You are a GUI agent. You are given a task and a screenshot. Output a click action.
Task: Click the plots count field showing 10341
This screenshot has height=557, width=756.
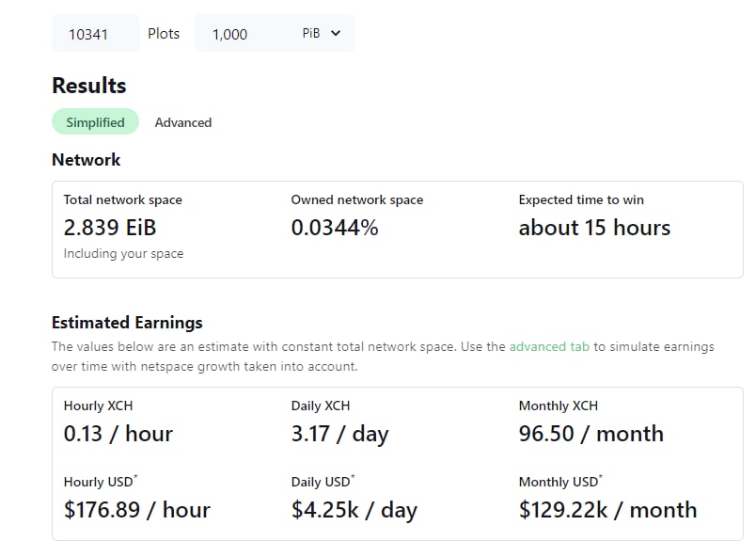pos(96,33)
